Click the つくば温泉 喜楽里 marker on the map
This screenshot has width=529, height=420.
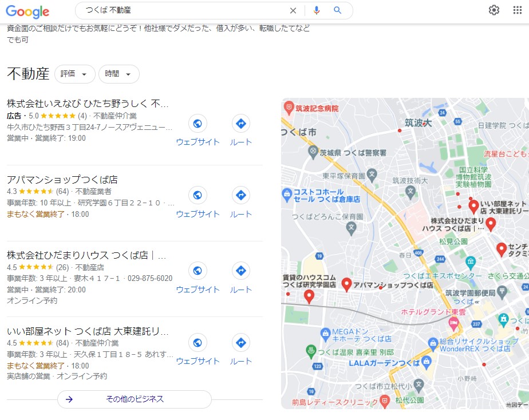311,351
